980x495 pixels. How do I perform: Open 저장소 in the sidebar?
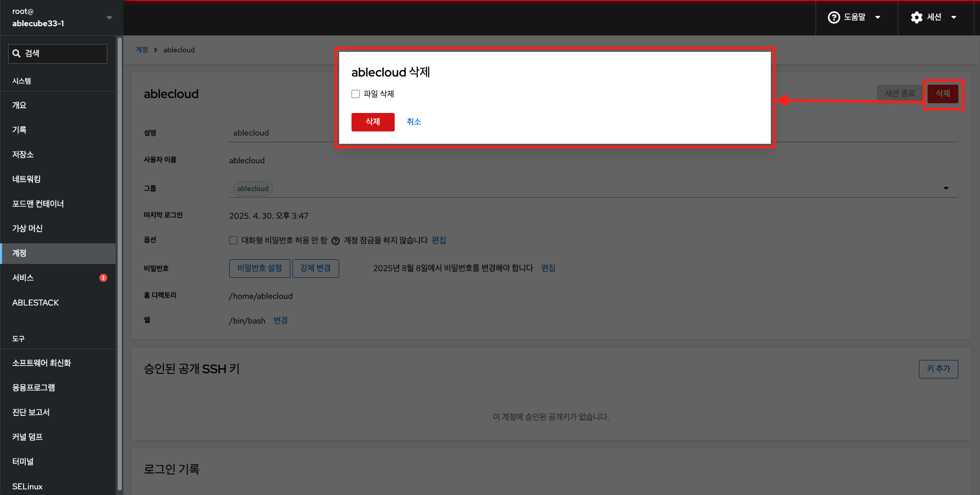pos(58,155)
